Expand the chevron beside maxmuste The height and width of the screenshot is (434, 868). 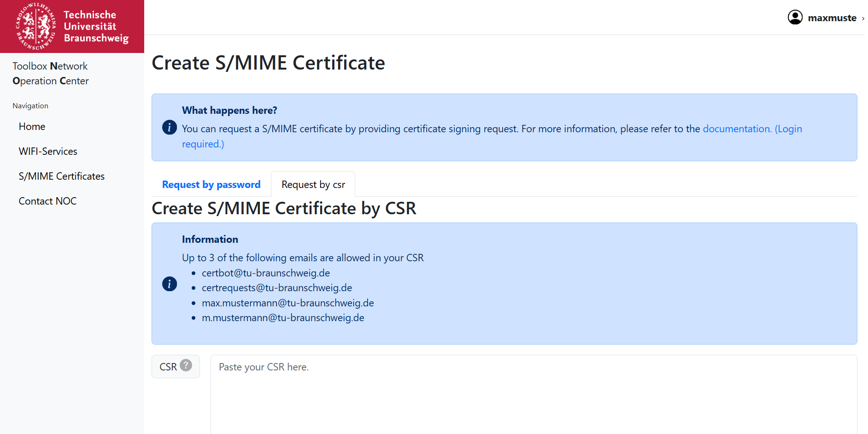[863, 18]
